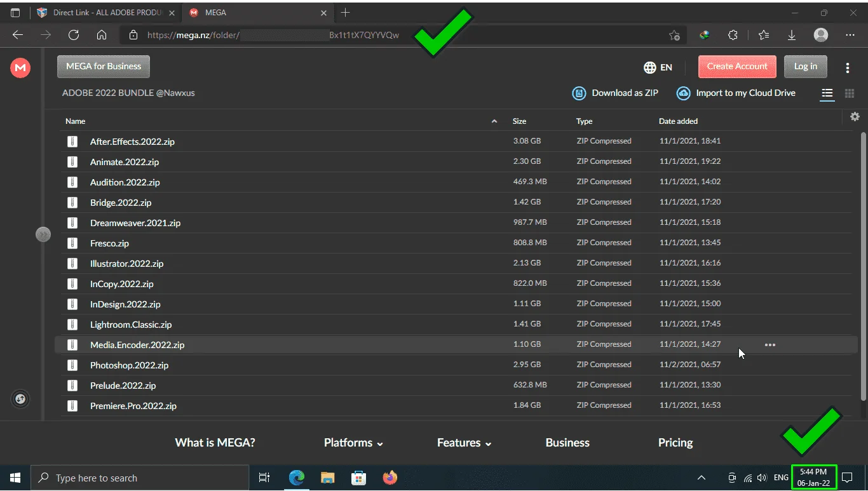The image size is (868, 491).
Task: Open Pricing footer link
Action: pyautogui.click(x=675, y=443)
